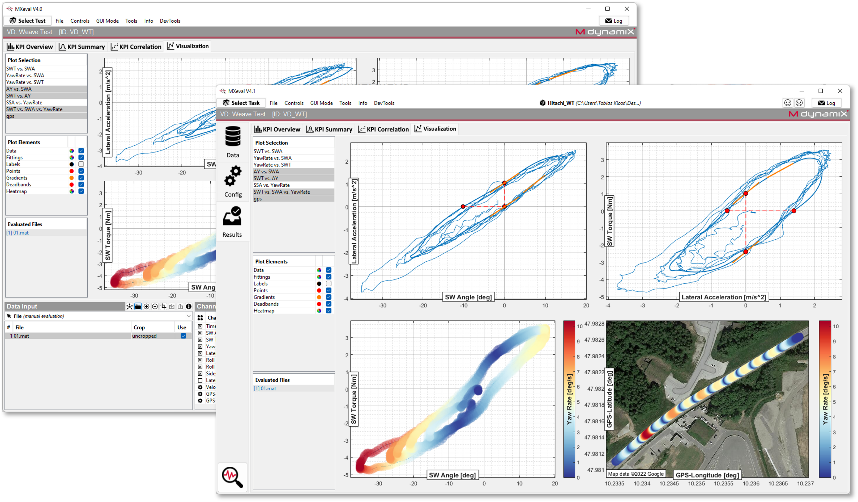This screenshot has width=858, height=502.
Task: Switch to KPI Correlation tab in back window
Action: coord(136,47)
